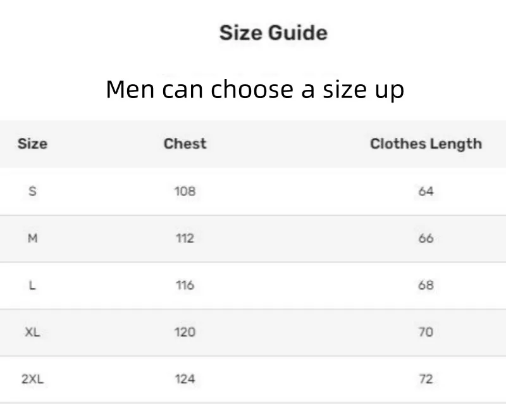Click the Size column header
The image size is (506, 420).
coord(32,144)
